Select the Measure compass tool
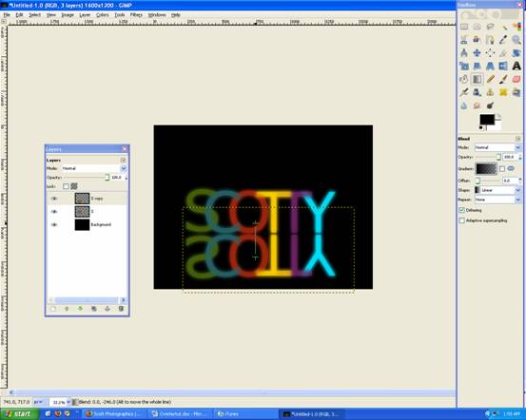 (x=464, y=52)
